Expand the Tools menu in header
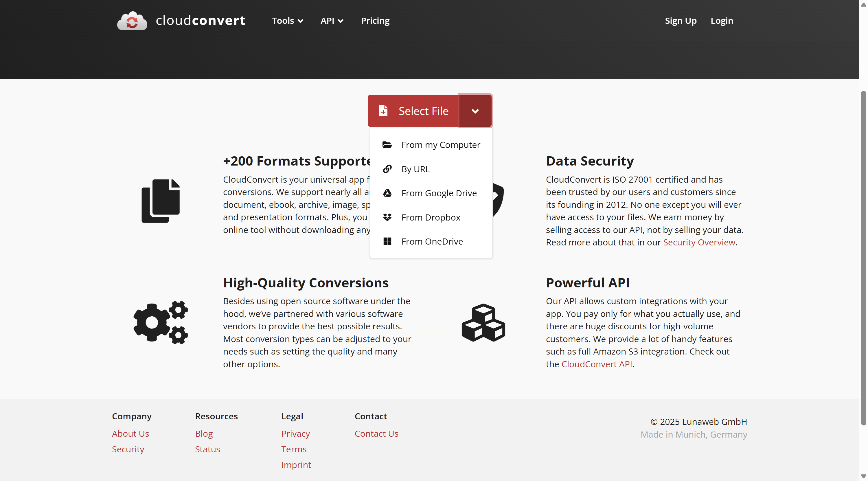 point(287,21)
